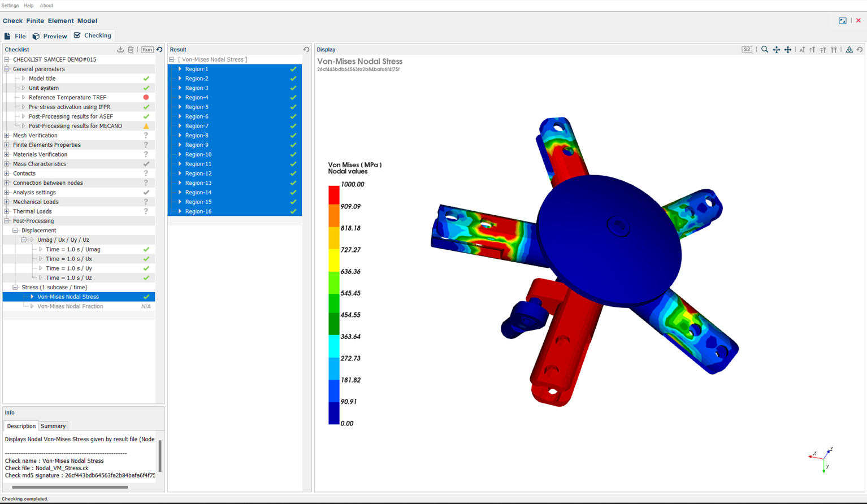Select the four-arrow icon with center dot

point(777,50)
